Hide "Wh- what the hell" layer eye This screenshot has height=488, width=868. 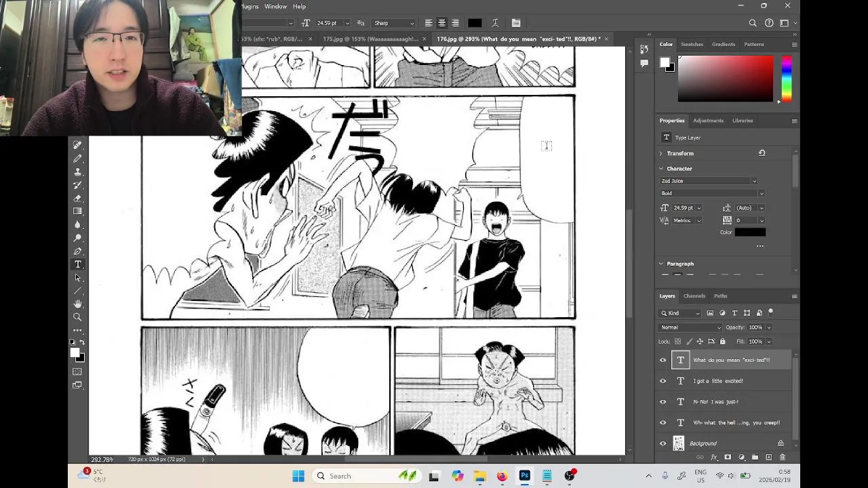[x=663, y=422]
